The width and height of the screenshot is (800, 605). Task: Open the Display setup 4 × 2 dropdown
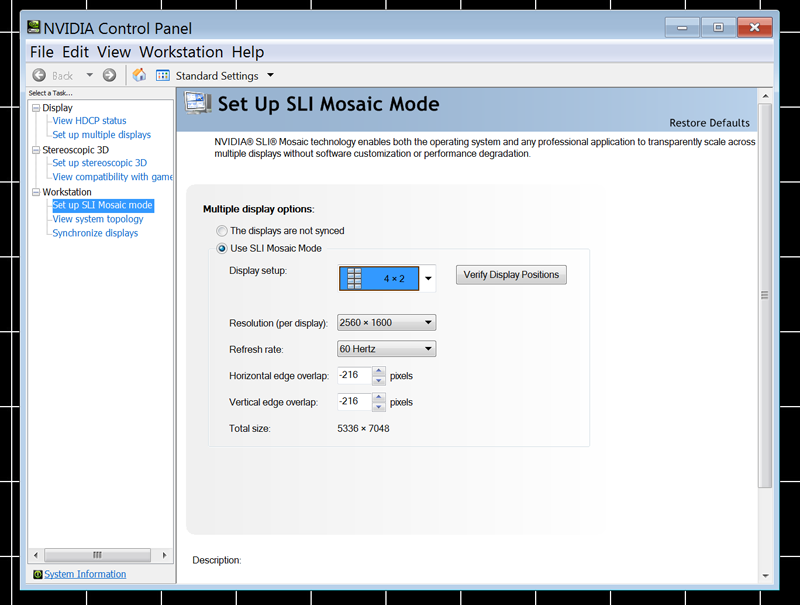[x=387, y=279]
